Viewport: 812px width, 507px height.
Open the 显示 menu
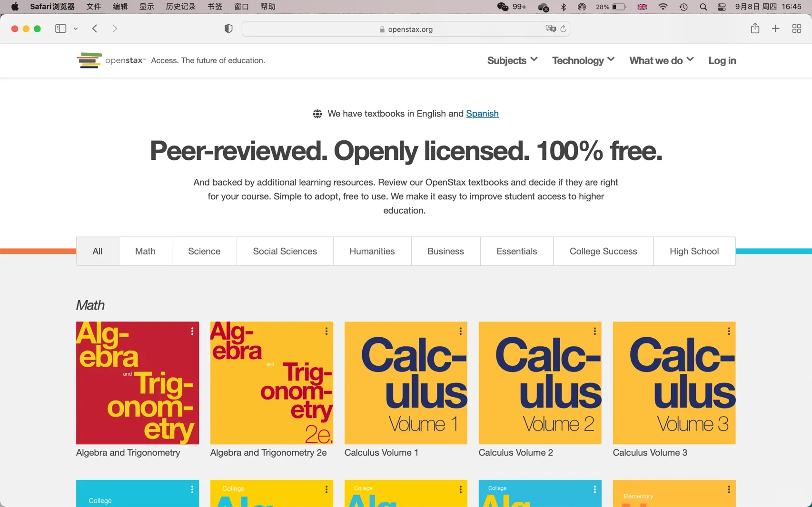click(x=147, y=7)
